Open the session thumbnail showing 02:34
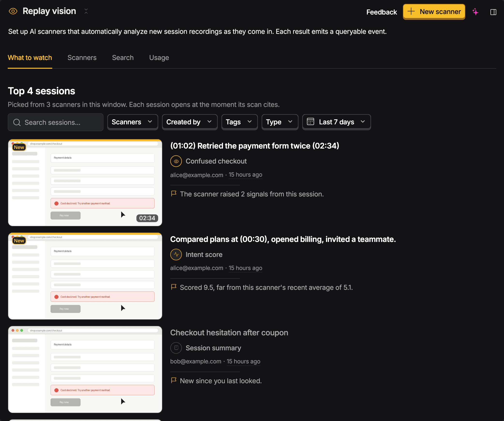The height and width of the screenshot is (421, 504). [x=85, y=183]
